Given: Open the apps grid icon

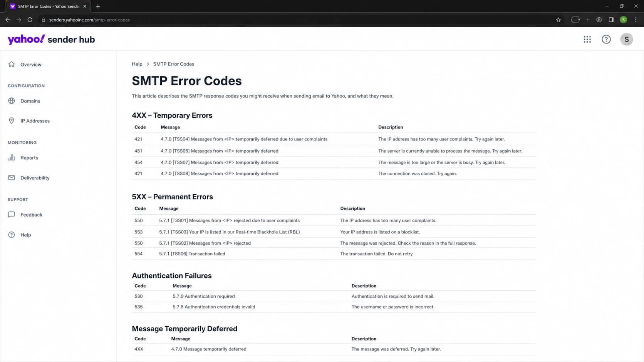Looking at the screenshot, I should click(587, 39).
